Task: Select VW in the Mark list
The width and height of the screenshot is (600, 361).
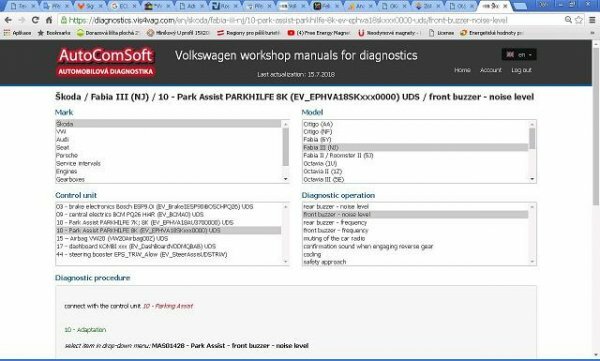Action: 168,132
